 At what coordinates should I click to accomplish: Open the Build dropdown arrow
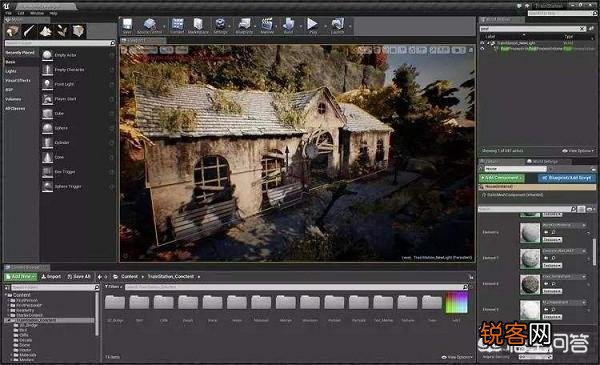point(300,26)
